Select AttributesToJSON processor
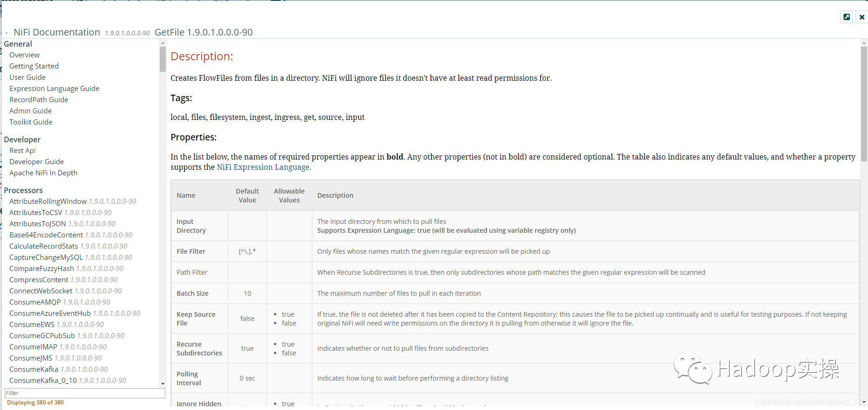The image size is (868, 410). [37, 224]
